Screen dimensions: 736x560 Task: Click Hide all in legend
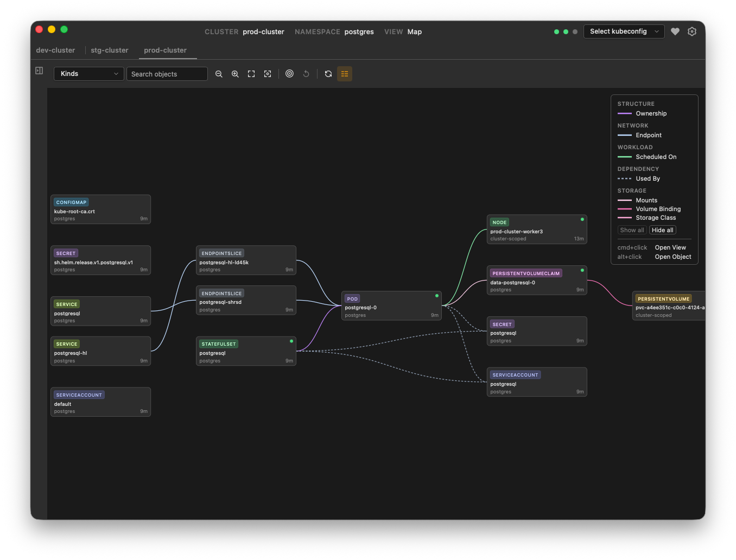click(x=663, y=230)
